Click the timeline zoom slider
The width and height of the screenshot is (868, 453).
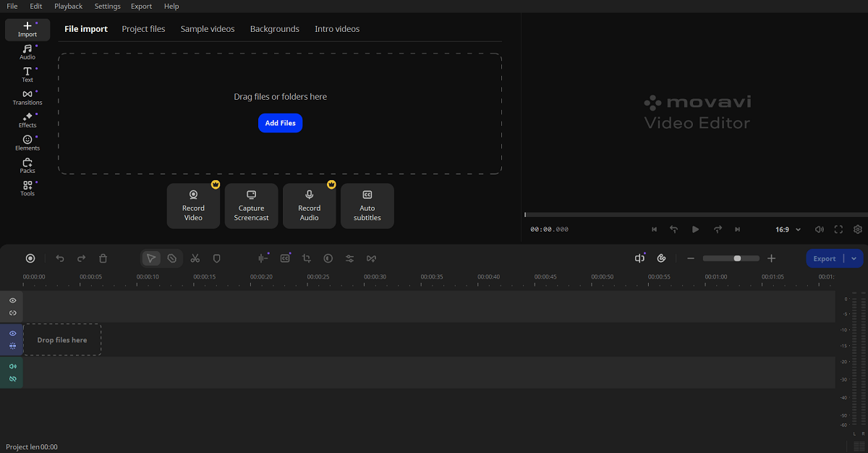click(731, 258)
